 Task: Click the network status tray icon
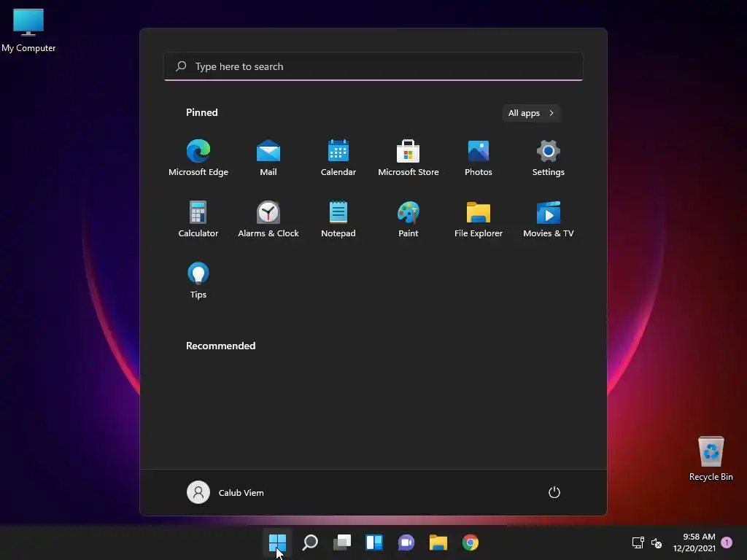pyautogui.click(x=638, y=542)
